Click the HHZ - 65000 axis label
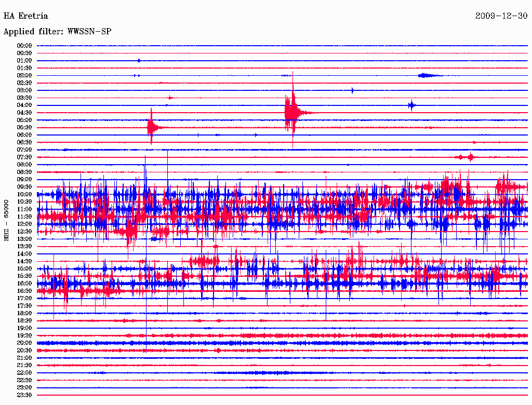 click(x=6, y=220)
